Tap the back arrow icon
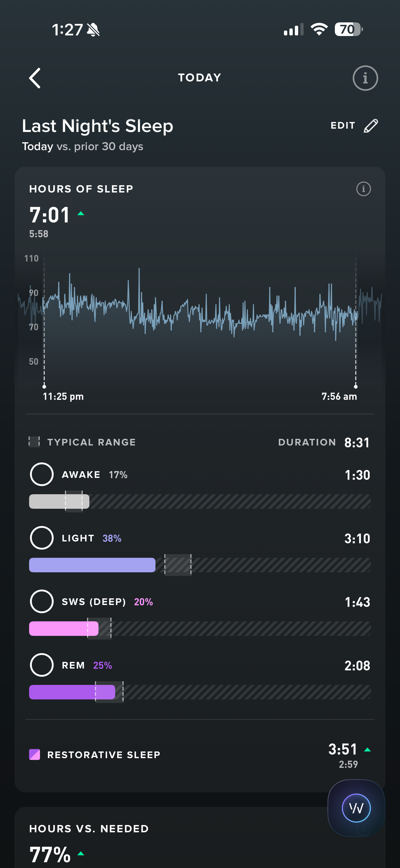The height and width of the screenshot is (868, 400). pyautogui.click(x=35, y=78)
